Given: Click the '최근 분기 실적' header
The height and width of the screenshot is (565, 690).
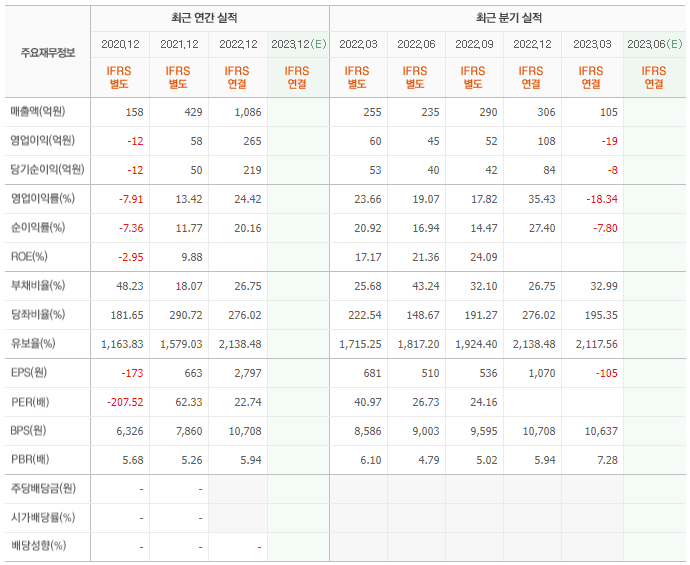Looking at the screenshot, I should pos(509,18).
